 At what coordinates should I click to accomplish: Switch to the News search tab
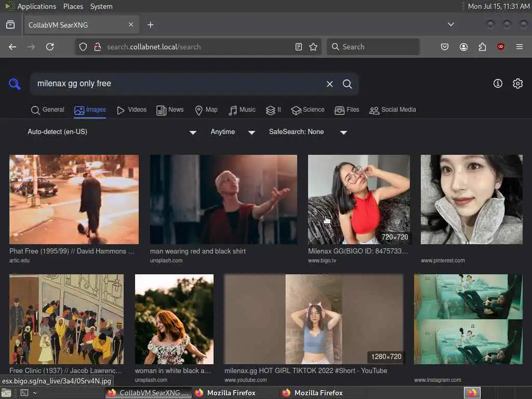click(170, 110)
